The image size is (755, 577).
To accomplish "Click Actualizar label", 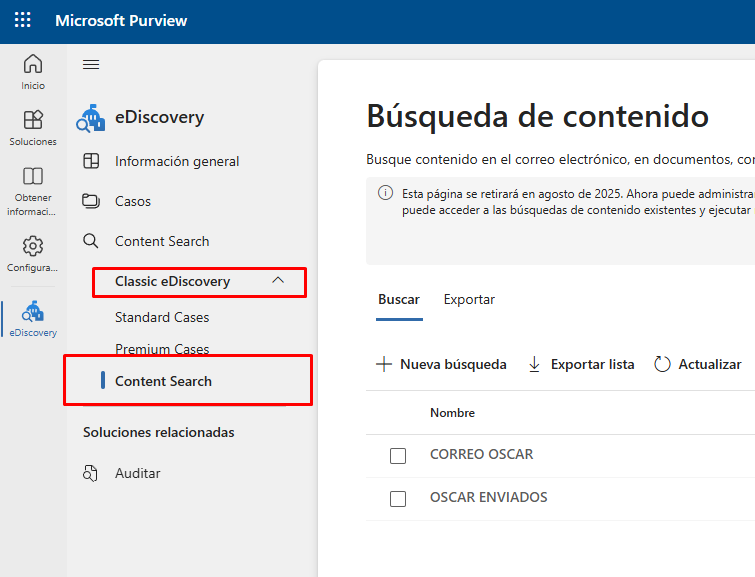I will [710, 365].
